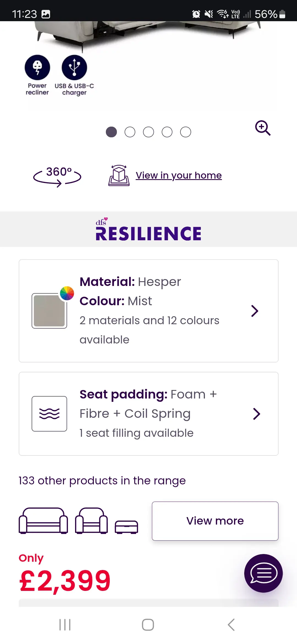The image size is (297, 644).
Task: Tap the seat padding wave icon
Action: click(49, 414)
